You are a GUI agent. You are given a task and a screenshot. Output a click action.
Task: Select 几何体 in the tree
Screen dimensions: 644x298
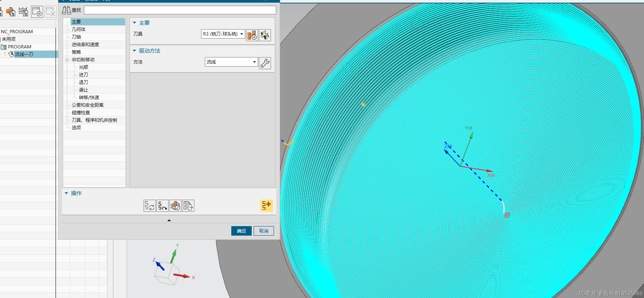[79, 29]
